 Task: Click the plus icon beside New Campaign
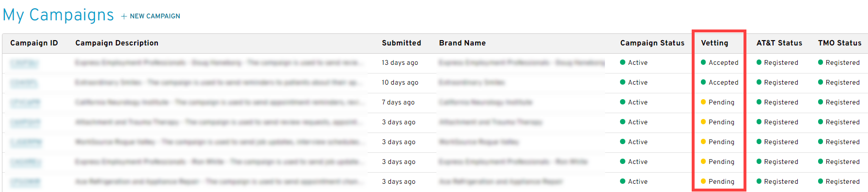tap(124, 16)
